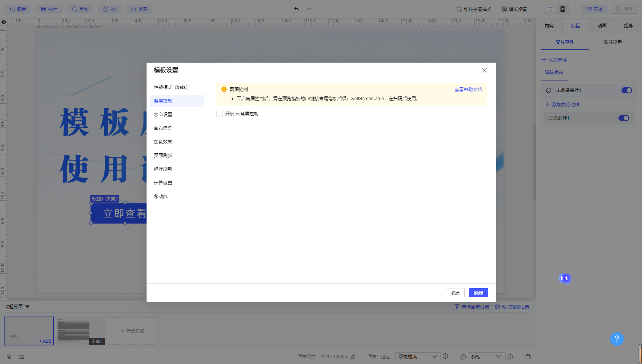Screen dimensions: 642x364
Task: Zoom out with minus icon
Action: coord(463,357)
